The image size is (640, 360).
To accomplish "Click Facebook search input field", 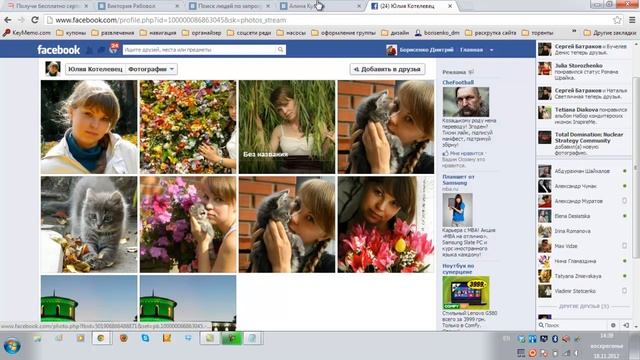I will [x=200, y=50].
